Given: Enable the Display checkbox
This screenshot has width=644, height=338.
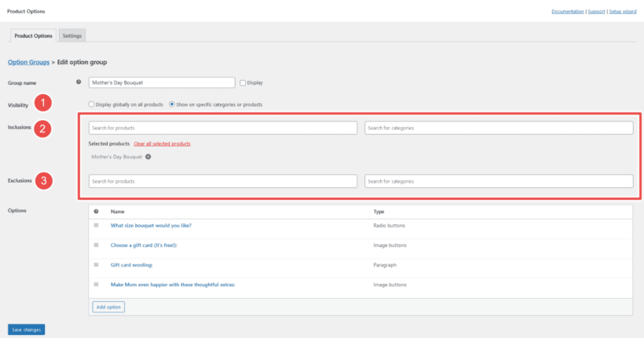Looking at the screenshot, I should 243,82.
